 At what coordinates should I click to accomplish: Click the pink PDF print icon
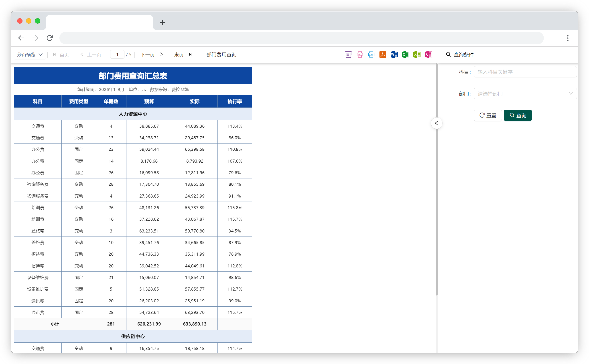pos(360,55)
